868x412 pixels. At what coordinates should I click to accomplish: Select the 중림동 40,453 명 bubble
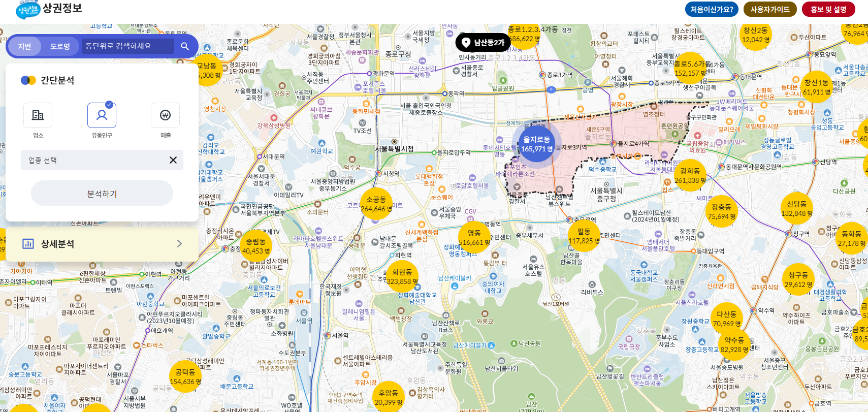point(256,246)
